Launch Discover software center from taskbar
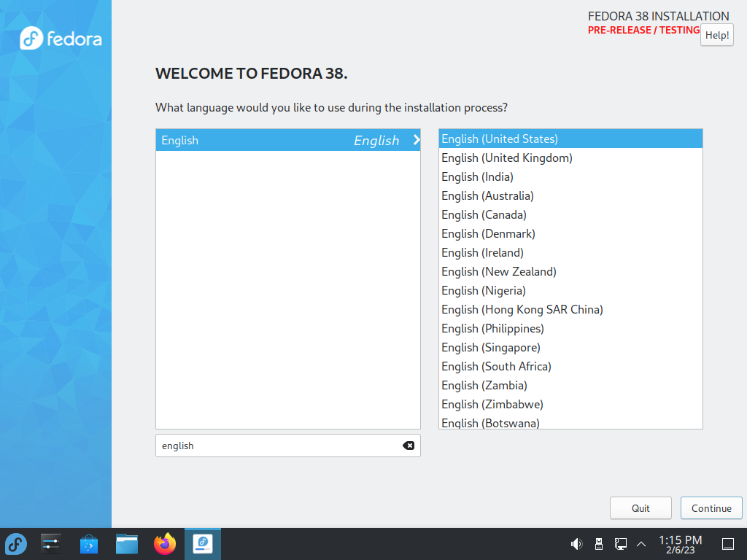Viewport: 747px width, 560px height. [x=88, y=544]
